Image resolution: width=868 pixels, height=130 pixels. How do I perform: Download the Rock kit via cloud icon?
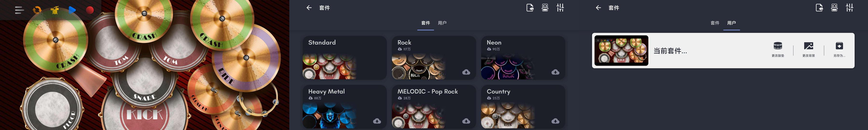pos(466,72)
